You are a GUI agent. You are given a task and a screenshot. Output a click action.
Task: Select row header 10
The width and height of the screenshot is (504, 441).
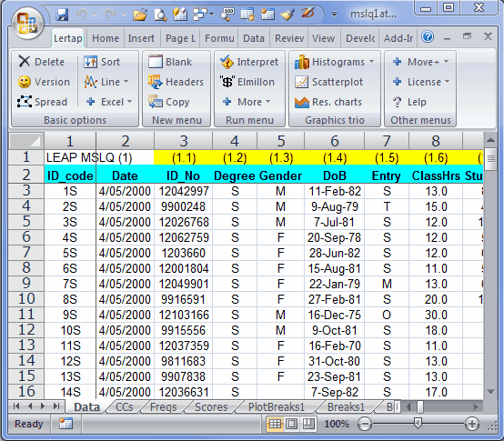coord(26,299)
